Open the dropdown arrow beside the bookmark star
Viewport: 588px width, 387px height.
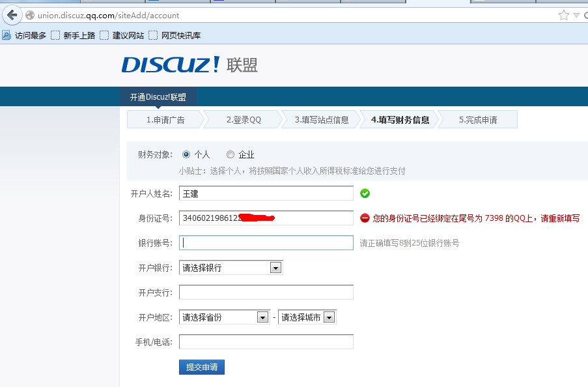pyautogui.click(x=576, y=16)
